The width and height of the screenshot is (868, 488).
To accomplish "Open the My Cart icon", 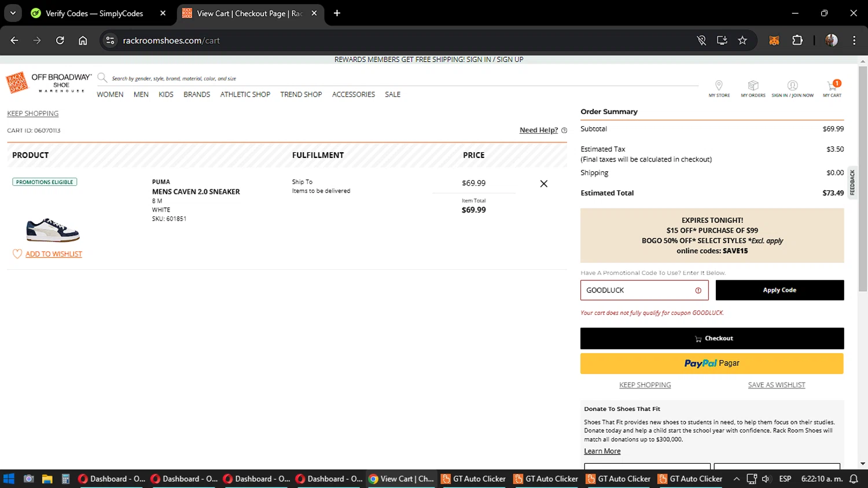I will coord(832,86).
